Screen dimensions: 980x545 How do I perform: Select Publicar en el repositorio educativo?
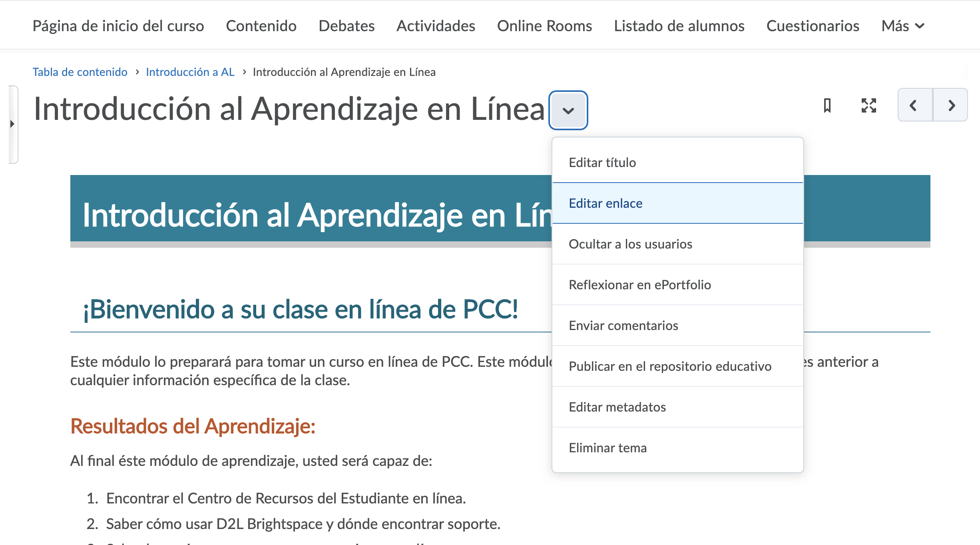click(x=669, y=366)
